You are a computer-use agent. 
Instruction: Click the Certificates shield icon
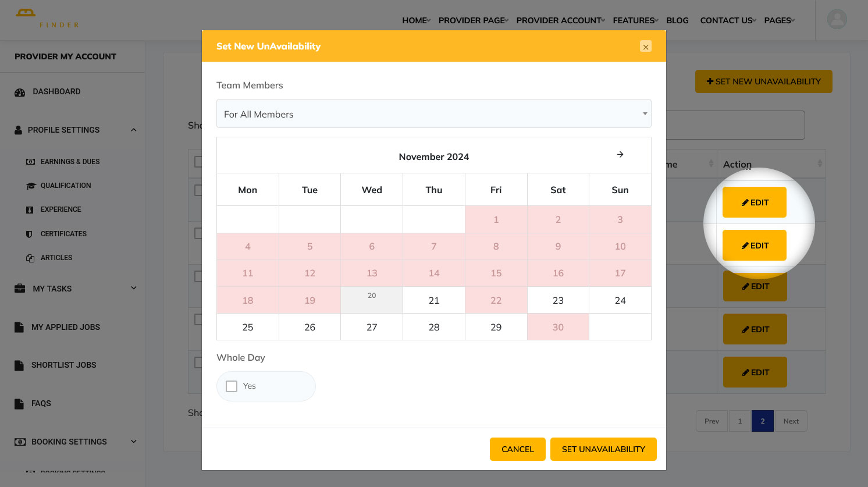tap(30, 234)
